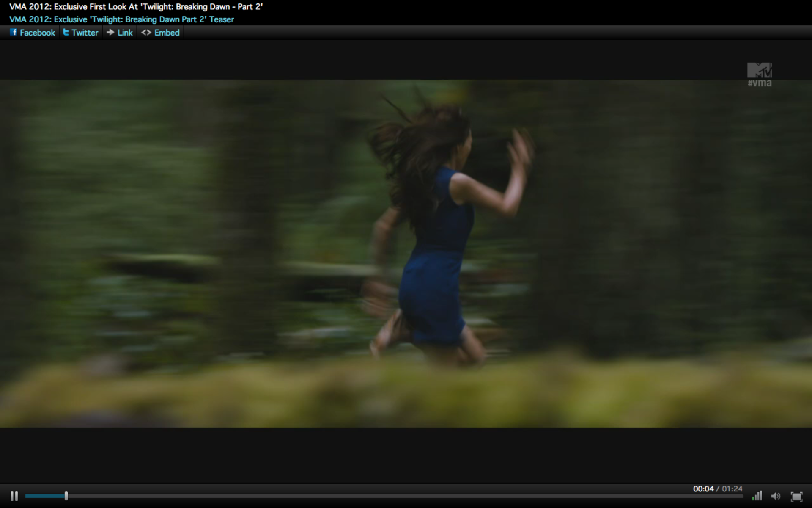Click the angle-brackets icon beside Embed
The width and height of the screenshot is (812, 508).
[146, 32]
